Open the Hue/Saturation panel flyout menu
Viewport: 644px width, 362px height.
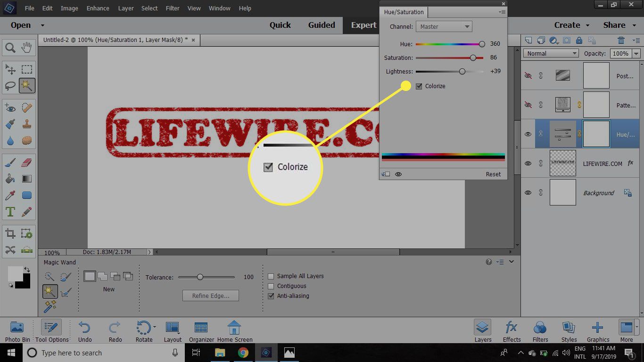click(x=502, y=12)
